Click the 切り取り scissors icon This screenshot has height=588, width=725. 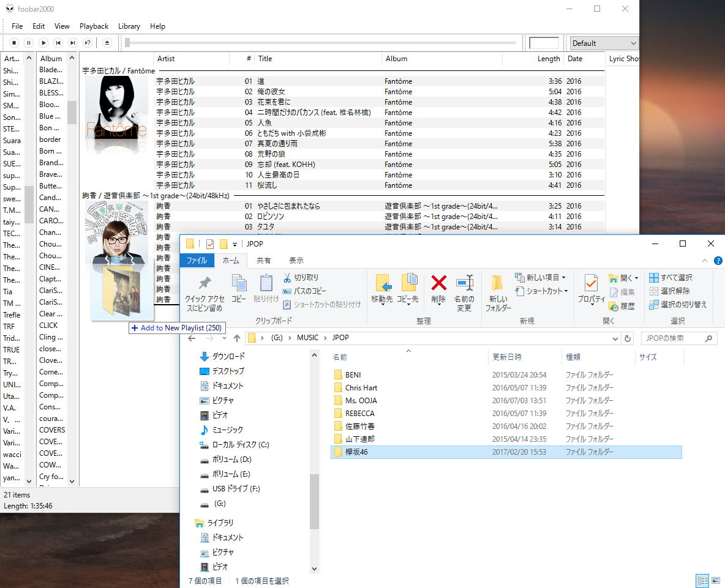[x=287, y=278]
